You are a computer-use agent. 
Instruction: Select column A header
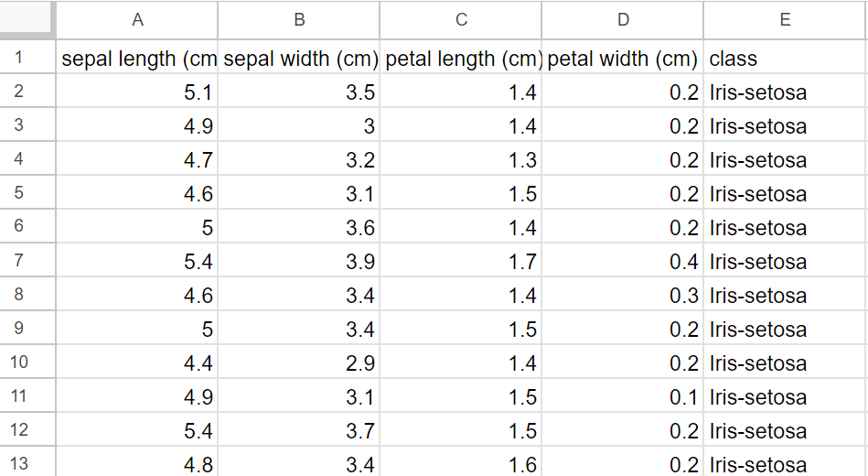point(136,20)
